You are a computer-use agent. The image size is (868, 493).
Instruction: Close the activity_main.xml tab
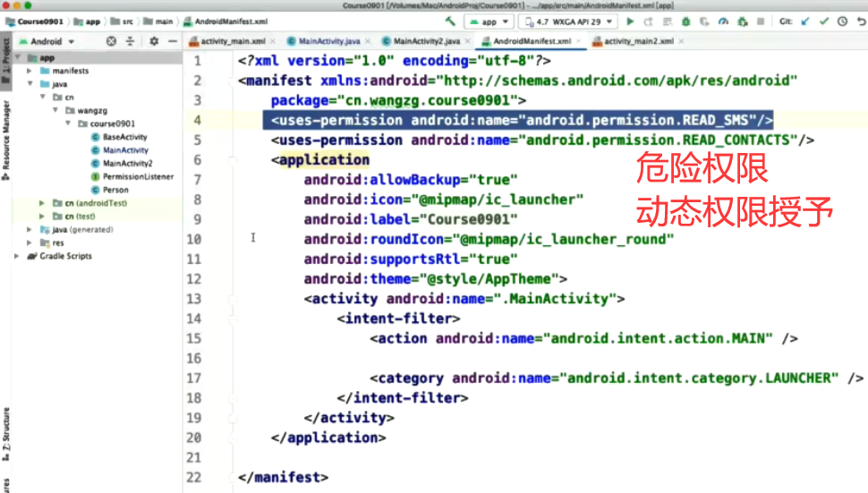pyautogui.click(x=273, y=41)
